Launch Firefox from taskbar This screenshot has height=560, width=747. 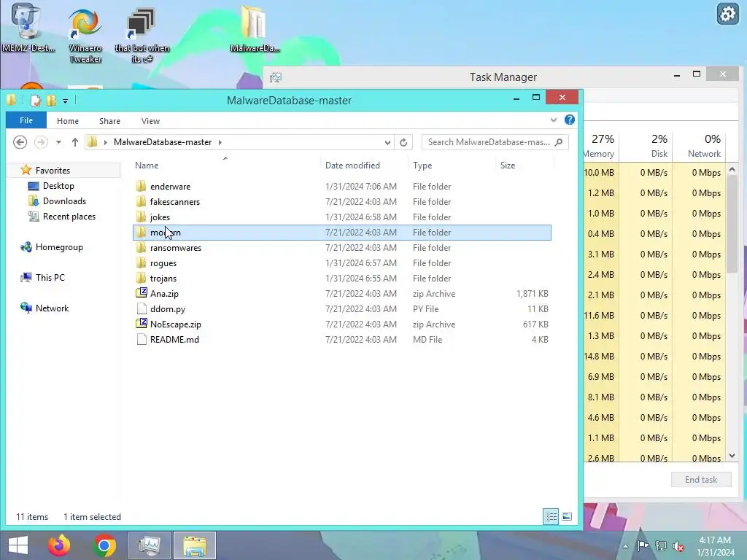(58, 545)
